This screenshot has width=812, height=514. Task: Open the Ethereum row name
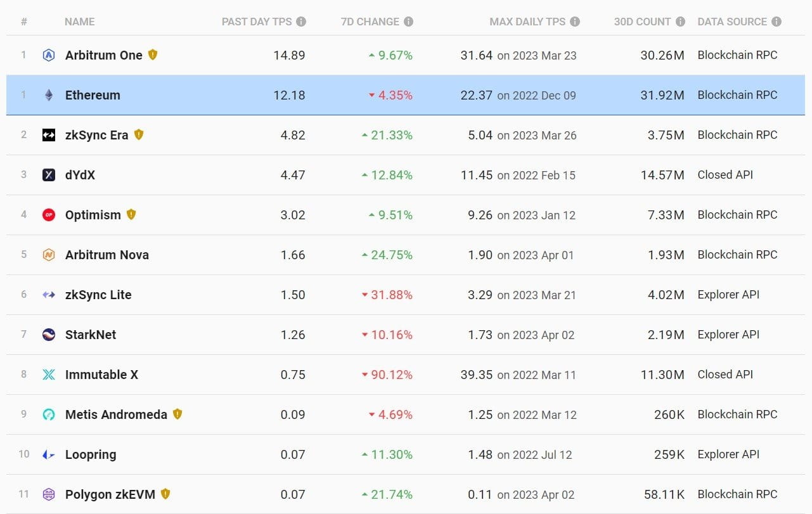pyautogui.click(x=93, y=95)
